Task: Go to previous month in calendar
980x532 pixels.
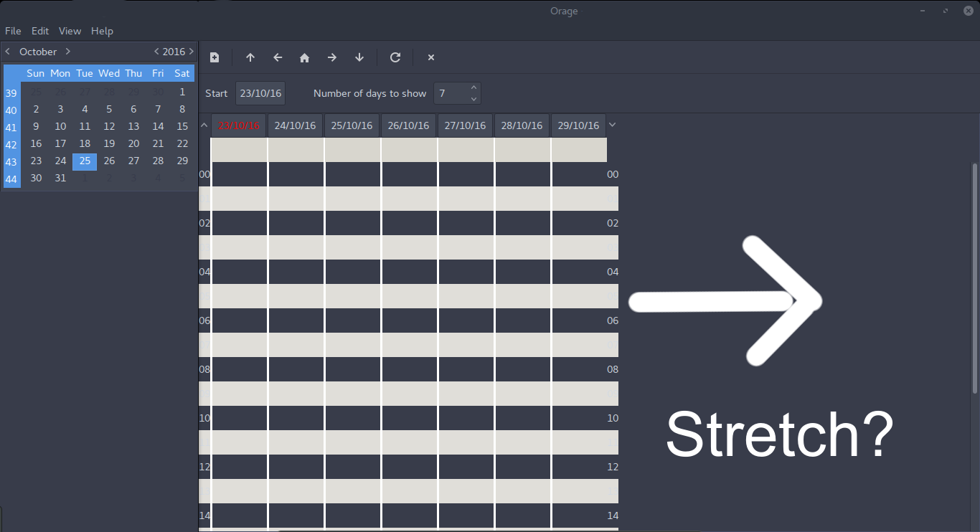Action: coord(8,52)
